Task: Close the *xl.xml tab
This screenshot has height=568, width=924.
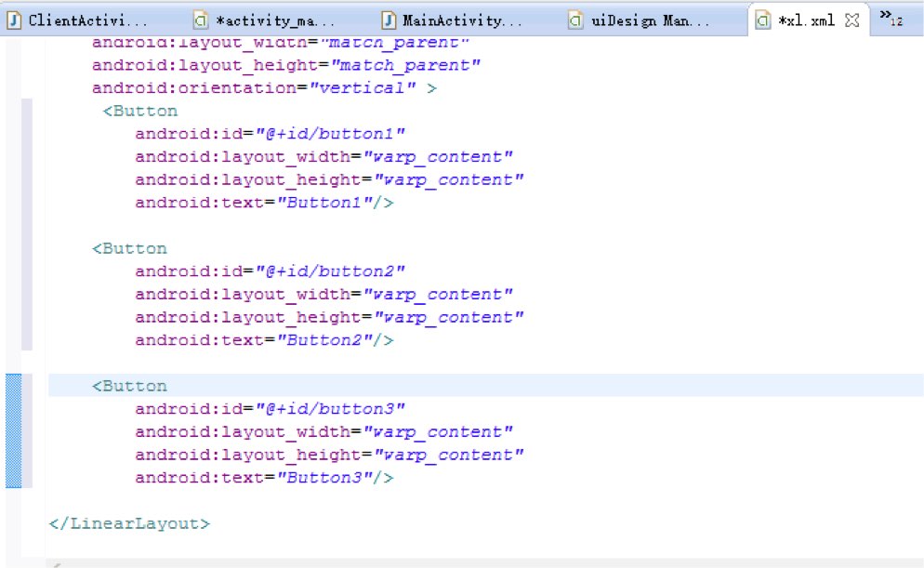Action: point(851,20)
